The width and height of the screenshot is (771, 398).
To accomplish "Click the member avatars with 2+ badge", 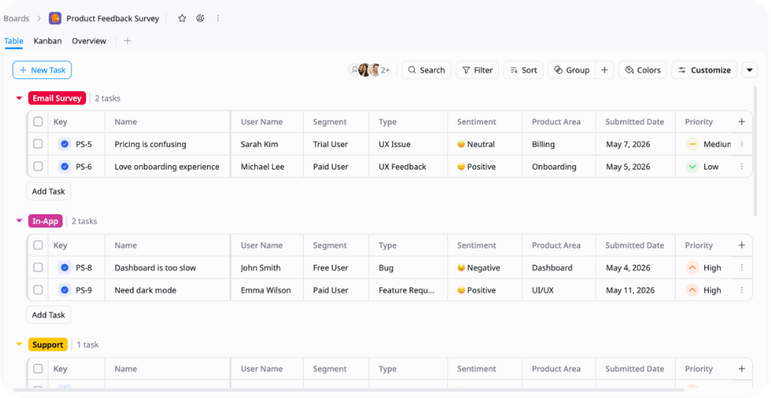I will [370, 70].
